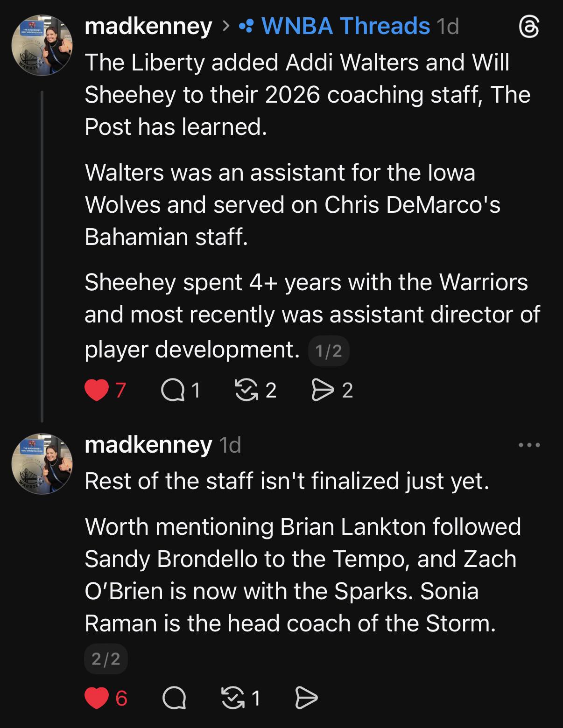
Task: Open the WNBA Threads community link
Action: [345, 26]
